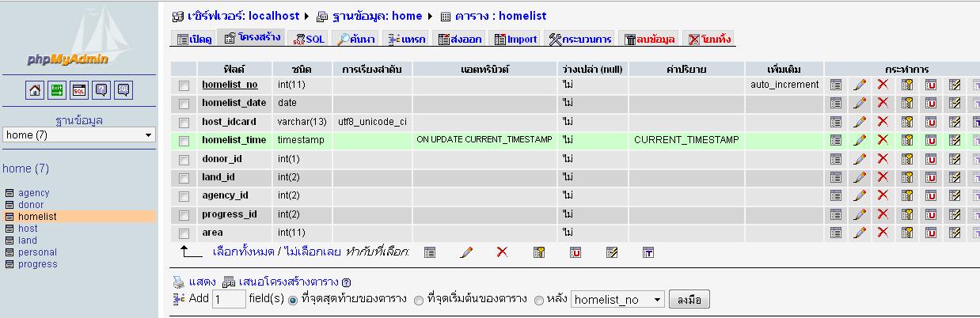Set primary key on homelist_no field

(907, 84)
